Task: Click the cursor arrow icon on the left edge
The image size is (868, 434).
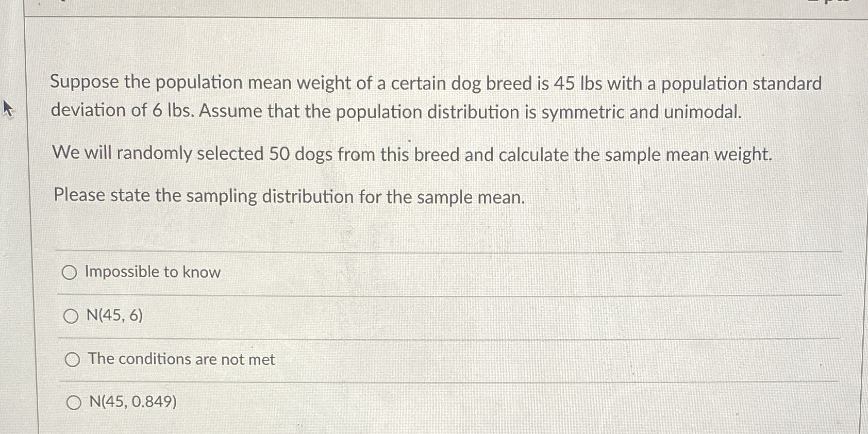Action: (8, 109)
